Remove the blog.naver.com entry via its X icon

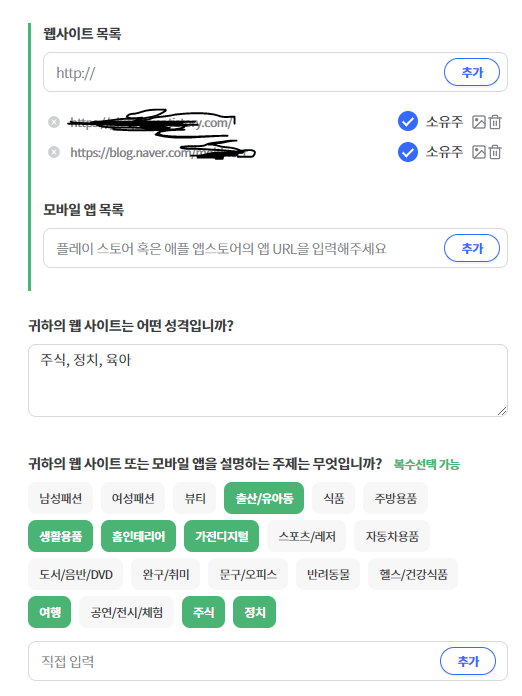pos(54,152)
